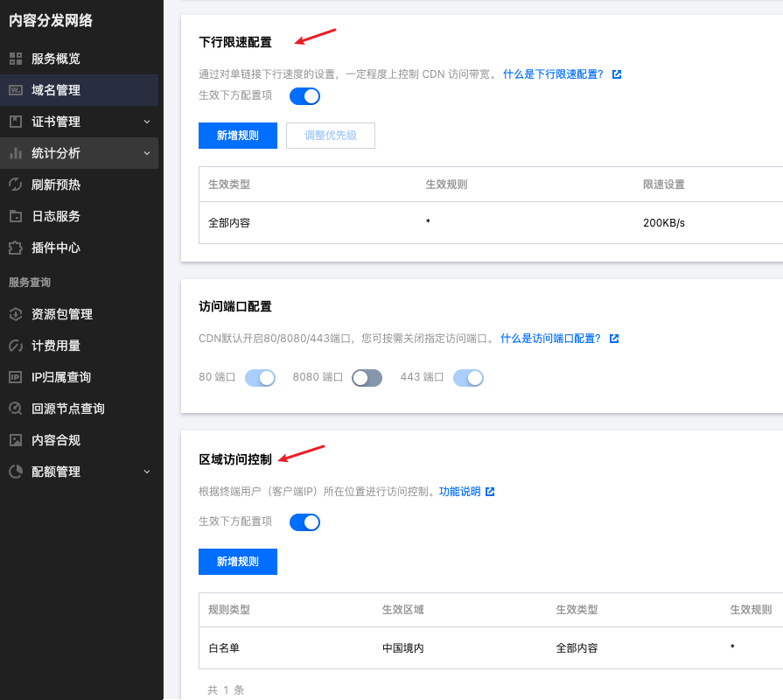This screenshot has width=783, height=700.
Task: Click 全部内容 cell in speed limit table
Action: [x=229, y=223]
